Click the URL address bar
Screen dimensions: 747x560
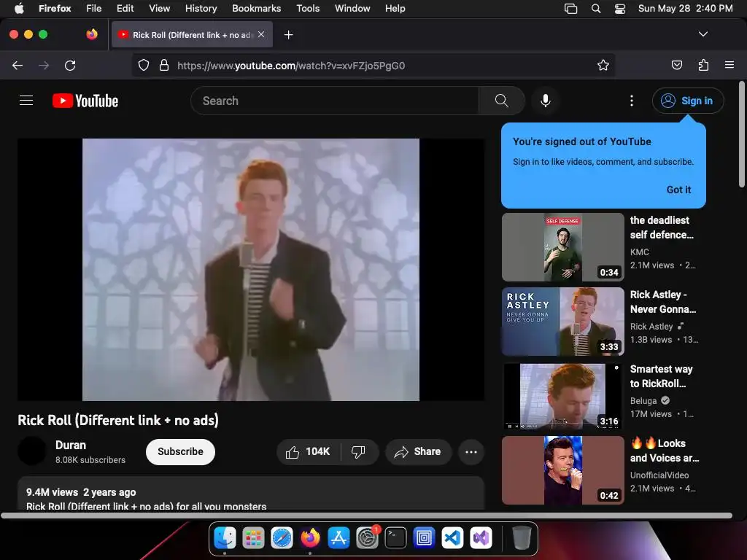click(x=373, y=65)
